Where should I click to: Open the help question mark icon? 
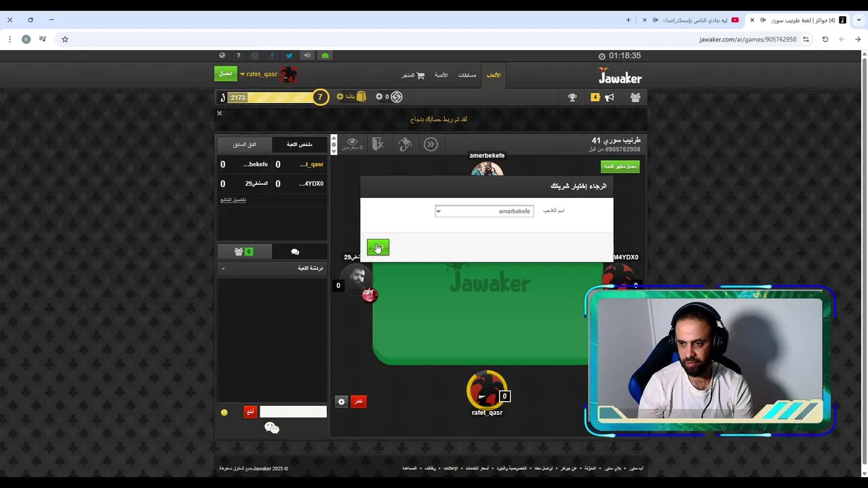coord(238,56)
